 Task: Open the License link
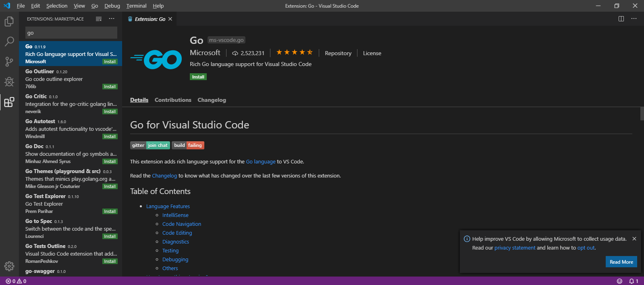(372, 53)
